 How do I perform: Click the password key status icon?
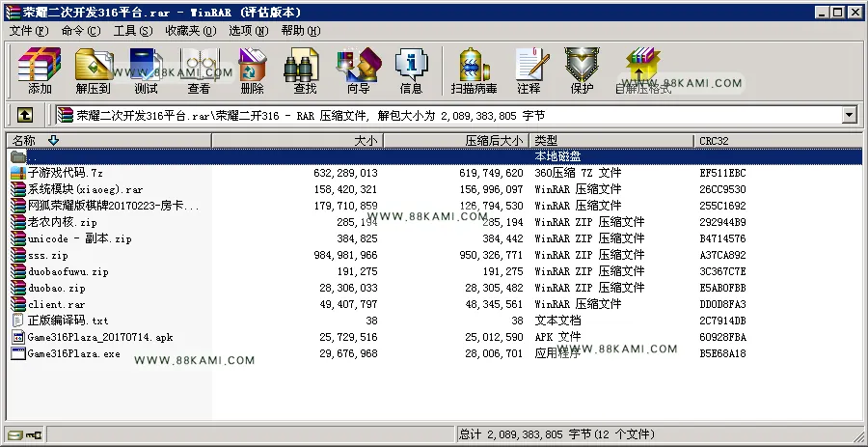pyautogui.click(x=33, y=434)
